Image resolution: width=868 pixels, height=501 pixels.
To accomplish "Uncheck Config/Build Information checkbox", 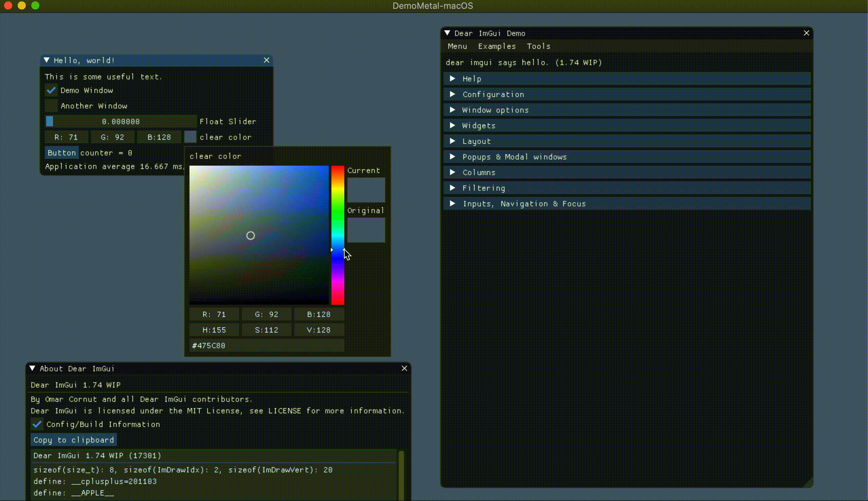I will (x=37, y=424).
